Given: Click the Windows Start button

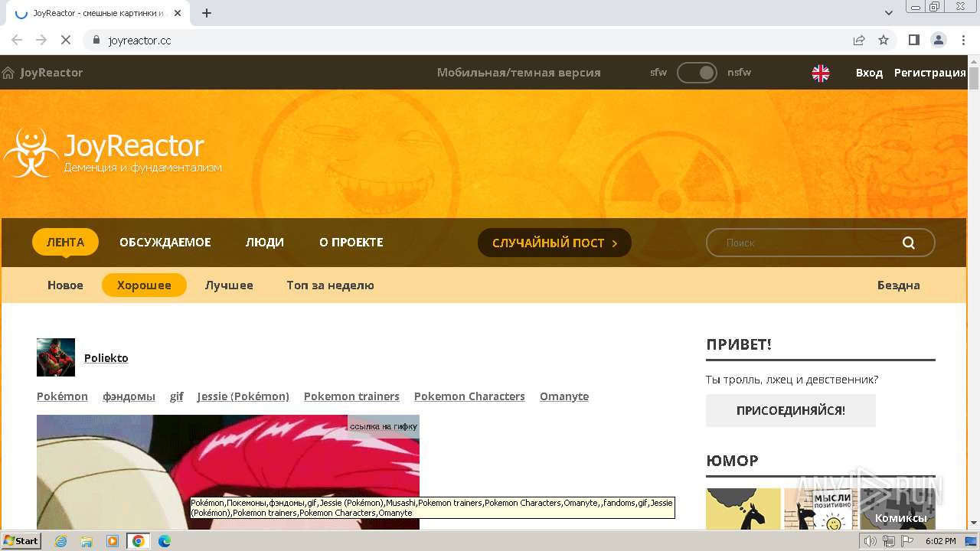Looking at the screenshot, I should point(21,541).
